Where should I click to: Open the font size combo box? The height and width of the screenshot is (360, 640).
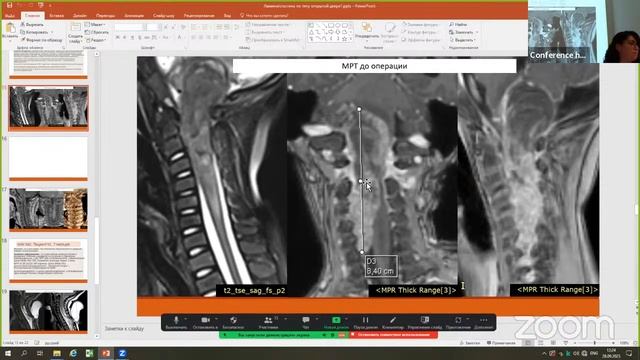pyautogui.click(x=153, y=27)
